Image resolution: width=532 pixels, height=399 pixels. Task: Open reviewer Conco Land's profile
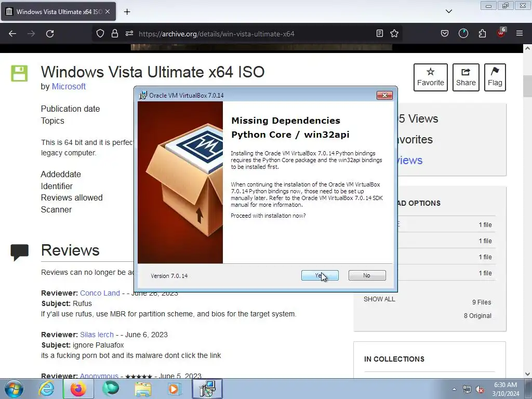click(x=100, y=293)
